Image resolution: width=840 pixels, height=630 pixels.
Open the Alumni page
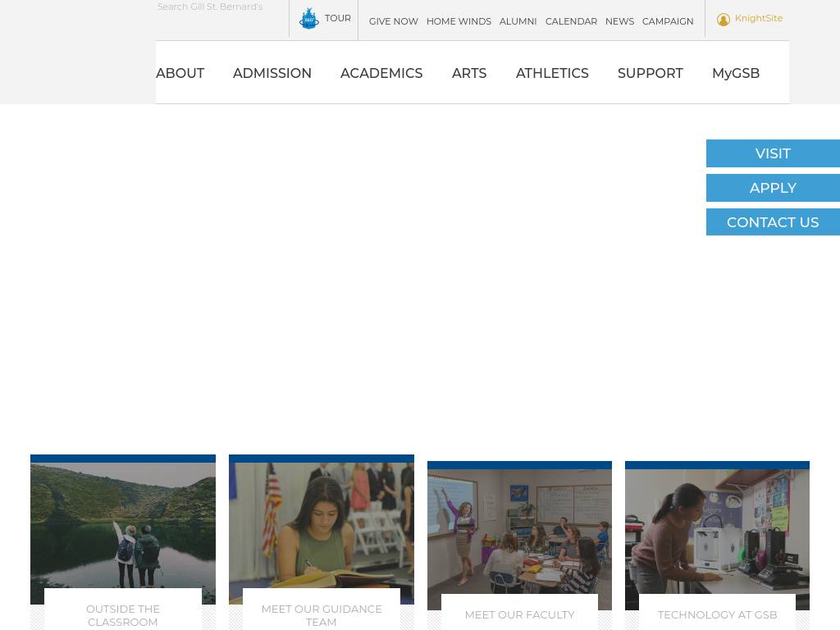click(x=518, y=21)
